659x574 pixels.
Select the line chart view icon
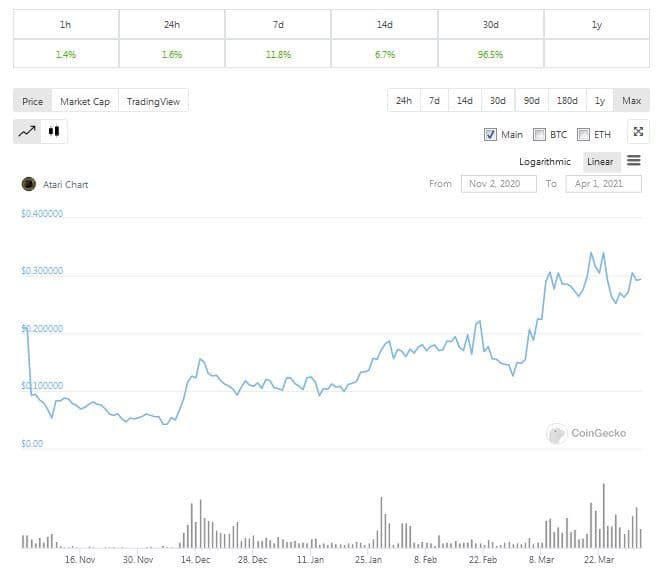(x=27, y=131)
